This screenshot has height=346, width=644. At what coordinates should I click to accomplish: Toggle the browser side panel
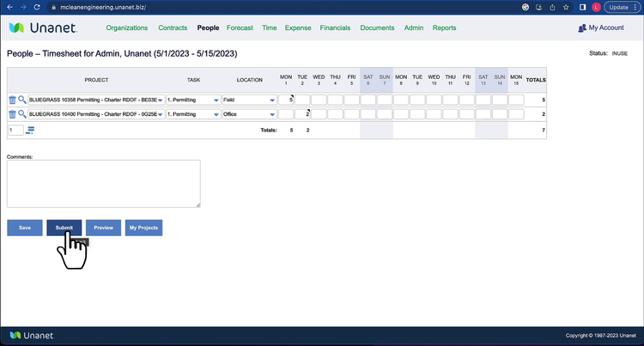[582, 7]
